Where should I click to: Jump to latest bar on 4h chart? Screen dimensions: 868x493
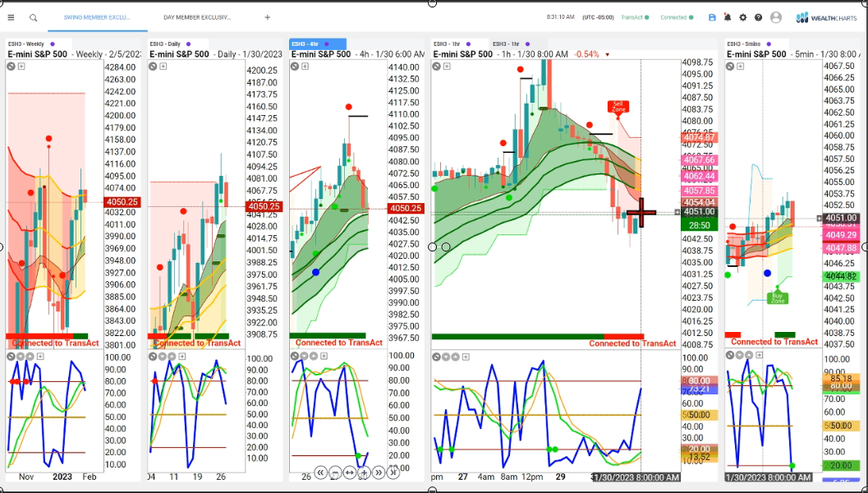393,472
